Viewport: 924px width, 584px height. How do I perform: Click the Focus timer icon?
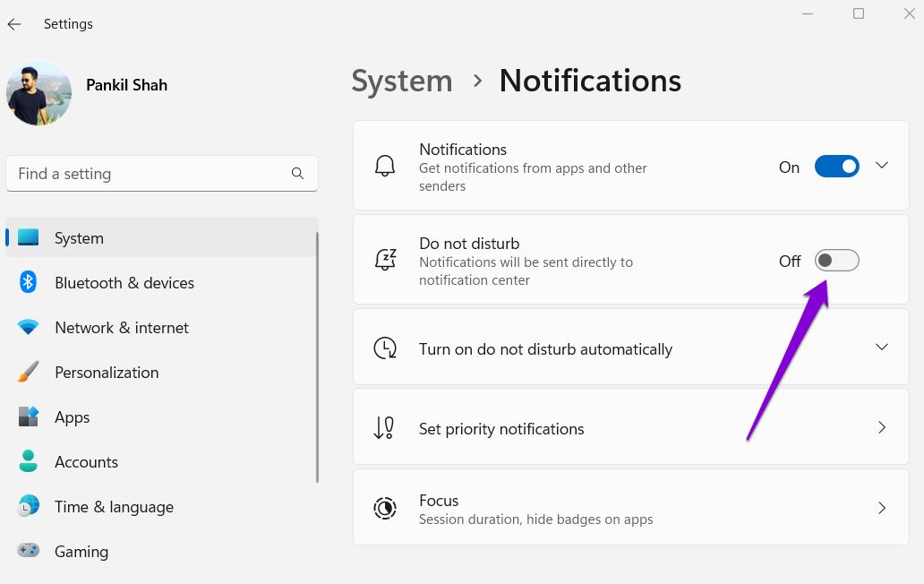[x=385, y=508]
